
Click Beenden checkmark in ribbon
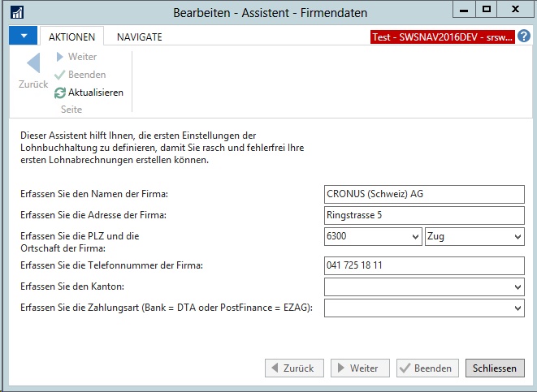point(60,75)
